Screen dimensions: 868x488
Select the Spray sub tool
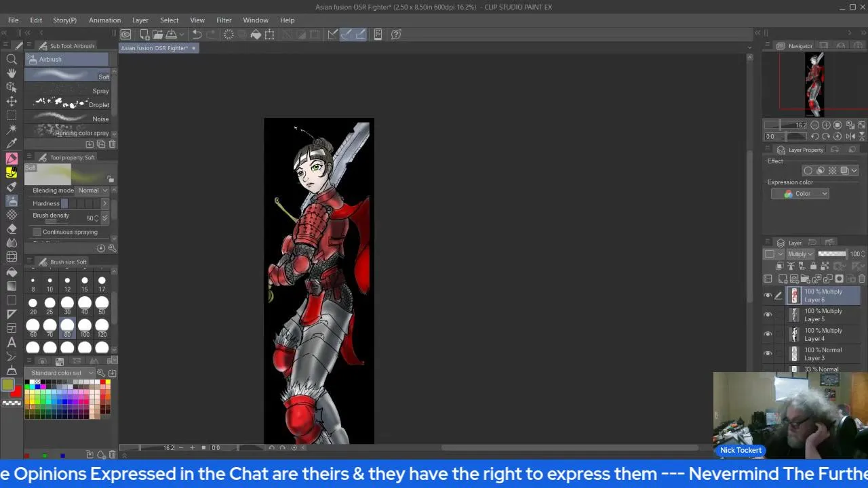67,91
